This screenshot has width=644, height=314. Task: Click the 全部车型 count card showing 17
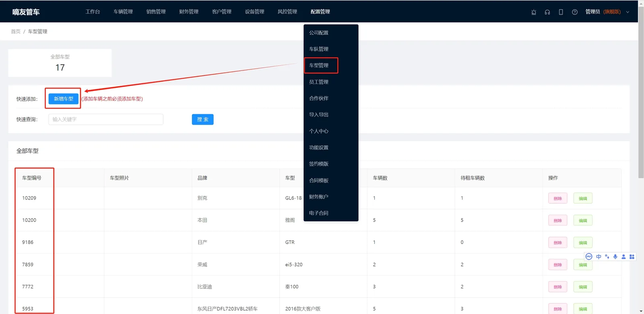click(x=60, y=63)
